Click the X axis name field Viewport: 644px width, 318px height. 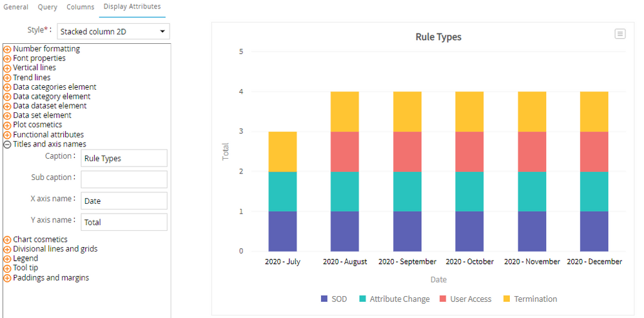(124, 201)
